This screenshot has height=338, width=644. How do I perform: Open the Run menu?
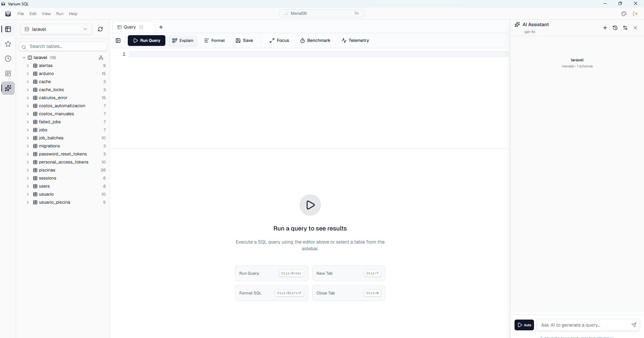60,14
